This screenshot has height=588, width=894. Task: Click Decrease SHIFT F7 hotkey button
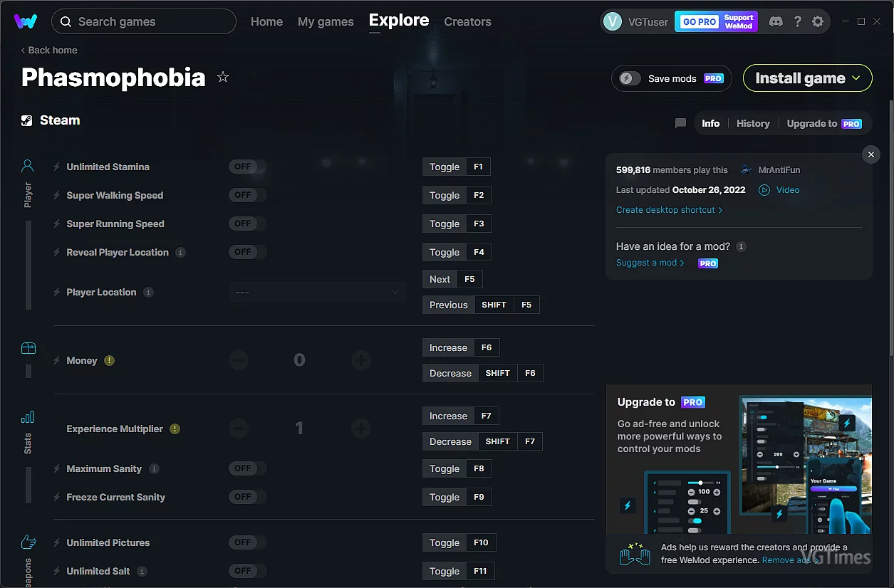click(x=482, y=441)
